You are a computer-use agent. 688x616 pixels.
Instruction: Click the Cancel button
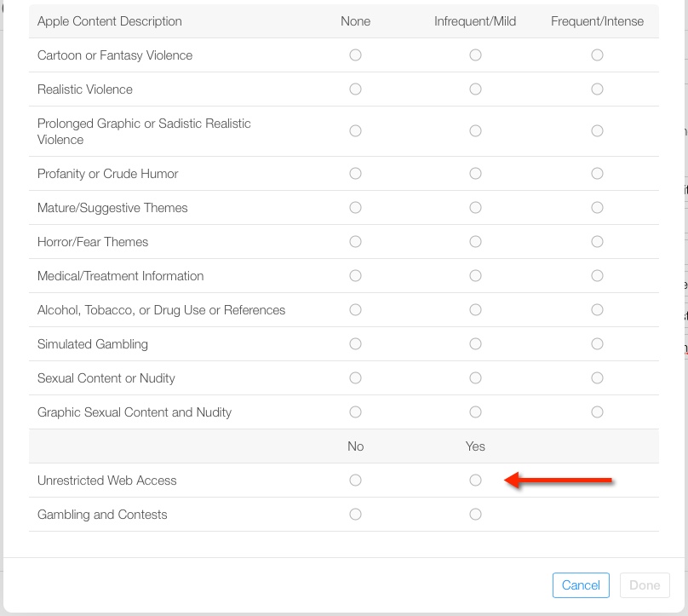581,585
